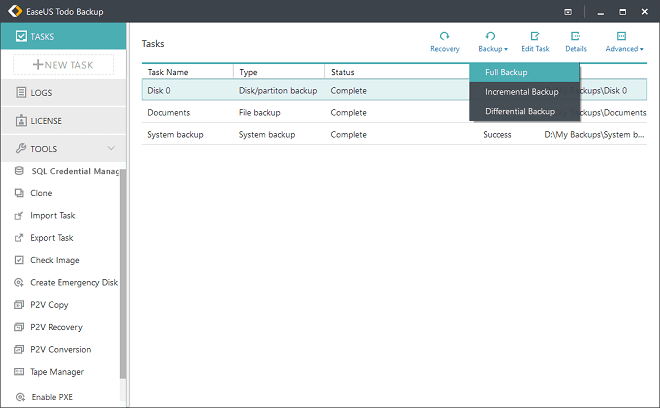Choose Incremental Backup from the menu
Screen dimensions: 660x408
(x=524, y=92)
